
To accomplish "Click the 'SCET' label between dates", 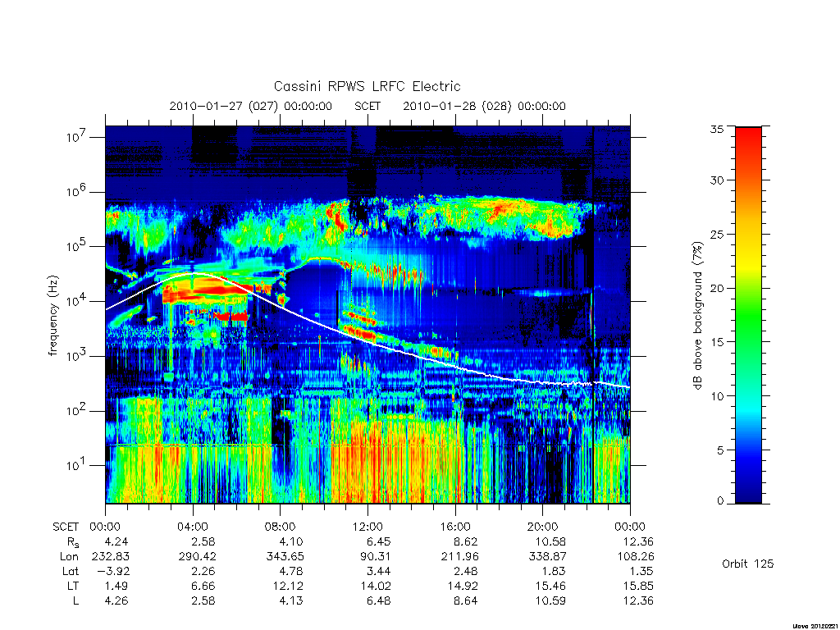I will (367, 106).
